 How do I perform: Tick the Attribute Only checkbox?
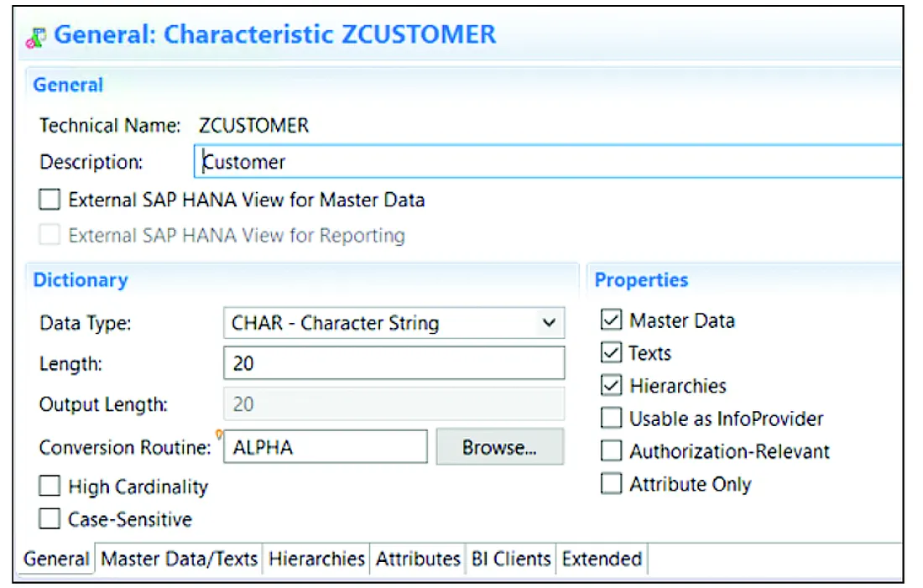pyautogui.click(x=612, y=484)
